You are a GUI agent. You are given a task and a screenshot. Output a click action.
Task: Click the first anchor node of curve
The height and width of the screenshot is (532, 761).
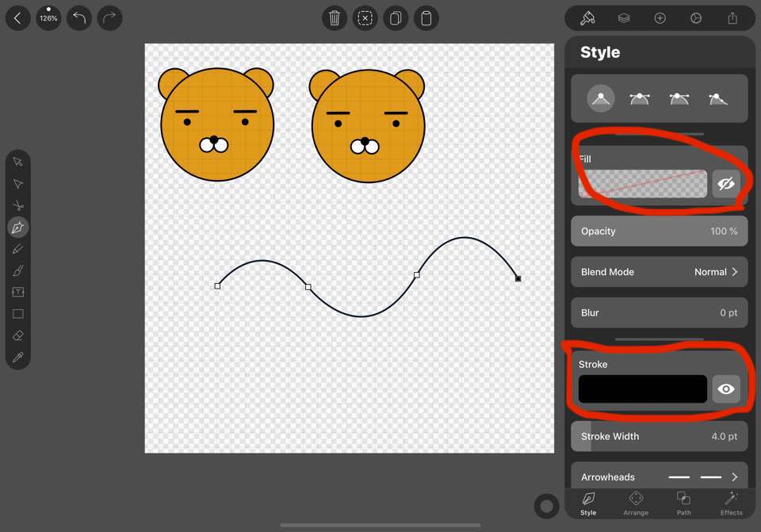(x=217, y=286)
